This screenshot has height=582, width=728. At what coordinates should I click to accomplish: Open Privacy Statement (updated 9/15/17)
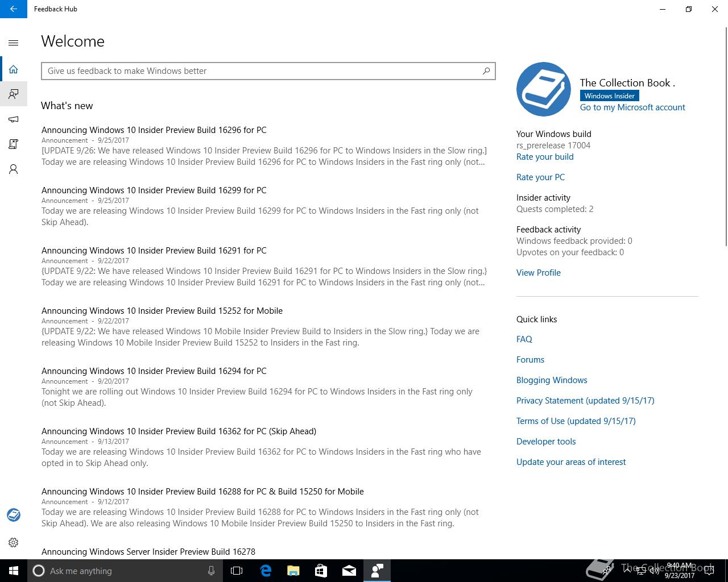(x=585, y=401)
